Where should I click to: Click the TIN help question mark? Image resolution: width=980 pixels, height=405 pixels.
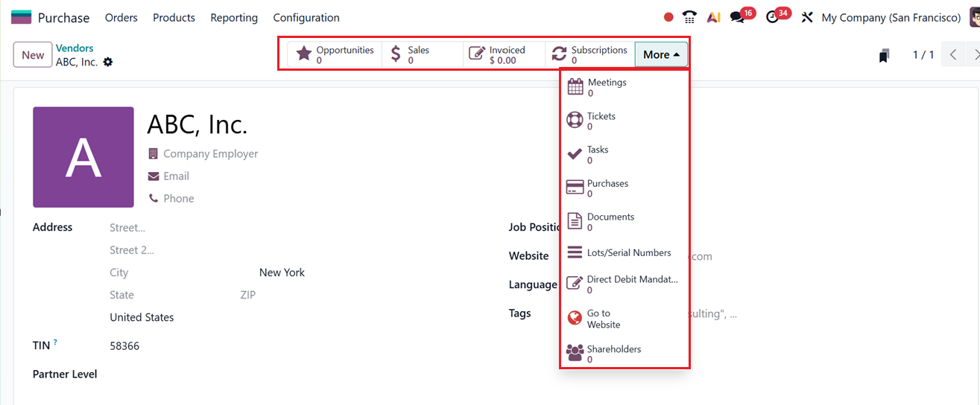click(55, 342)
